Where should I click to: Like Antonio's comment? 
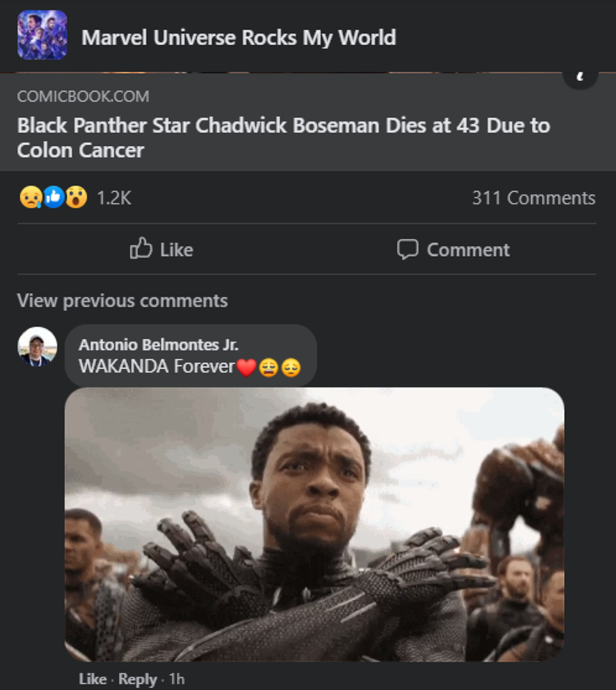[92, 679]
